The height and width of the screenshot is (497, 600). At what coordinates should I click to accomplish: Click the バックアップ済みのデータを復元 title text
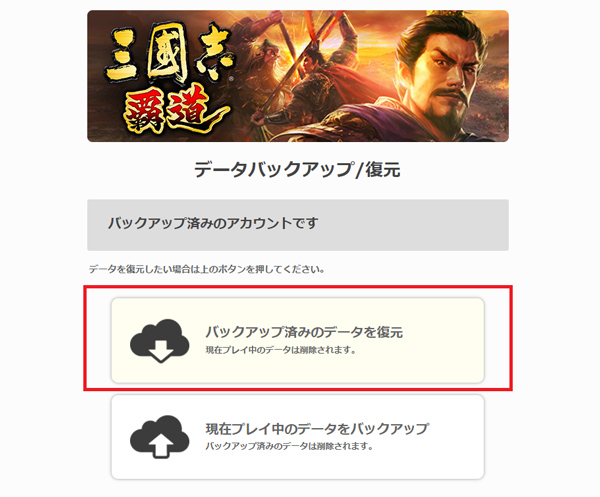point(304,332)
